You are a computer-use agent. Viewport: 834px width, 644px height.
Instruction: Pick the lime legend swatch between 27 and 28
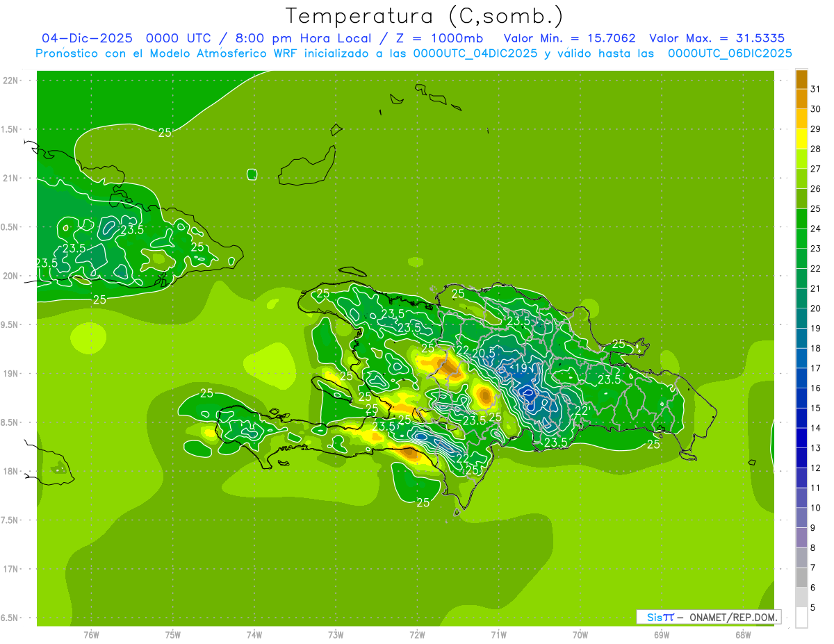pos(801,159)
